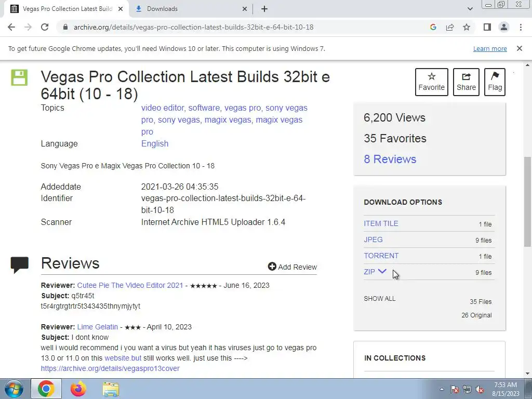Launch Firefox from the taskbar
The image size is (532, 399).
[x=78, y=389]
